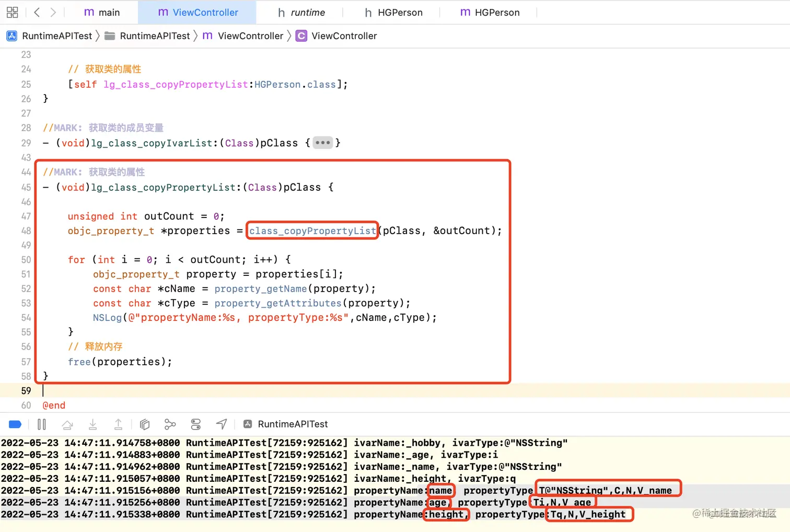Click line number 54 in gutter
Viewport: 790px width, 532px height.
[x=26, y=317]
